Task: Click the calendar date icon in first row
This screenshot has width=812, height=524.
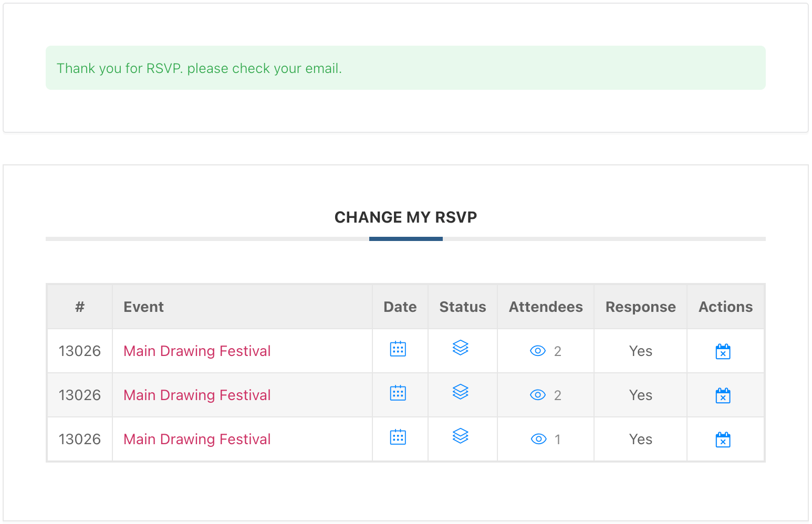Action: pos(398,349)
